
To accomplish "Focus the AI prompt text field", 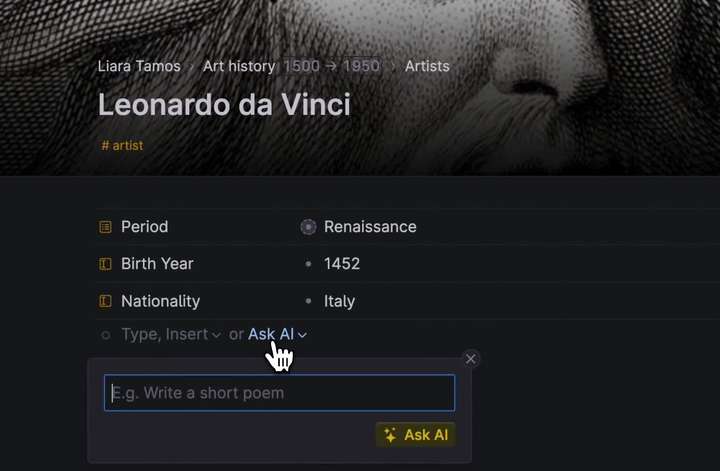I will (x=279, y=393).
